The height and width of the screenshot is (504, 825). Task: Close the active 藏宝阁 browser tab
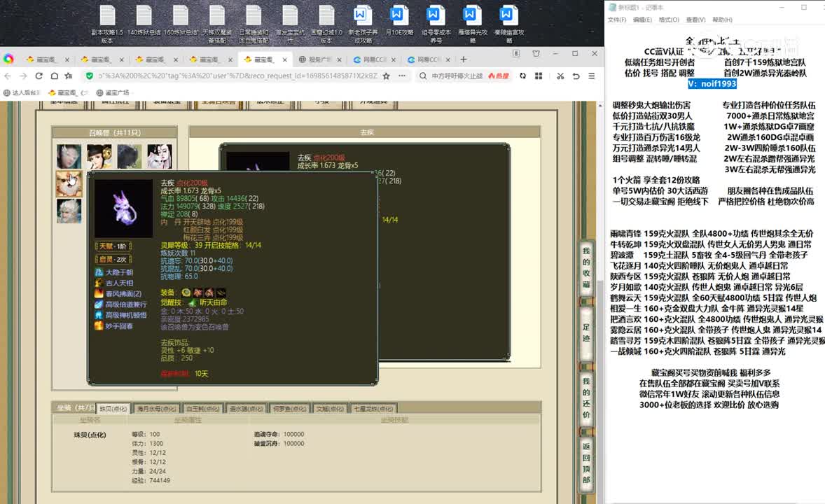click(x=284, y=59)
